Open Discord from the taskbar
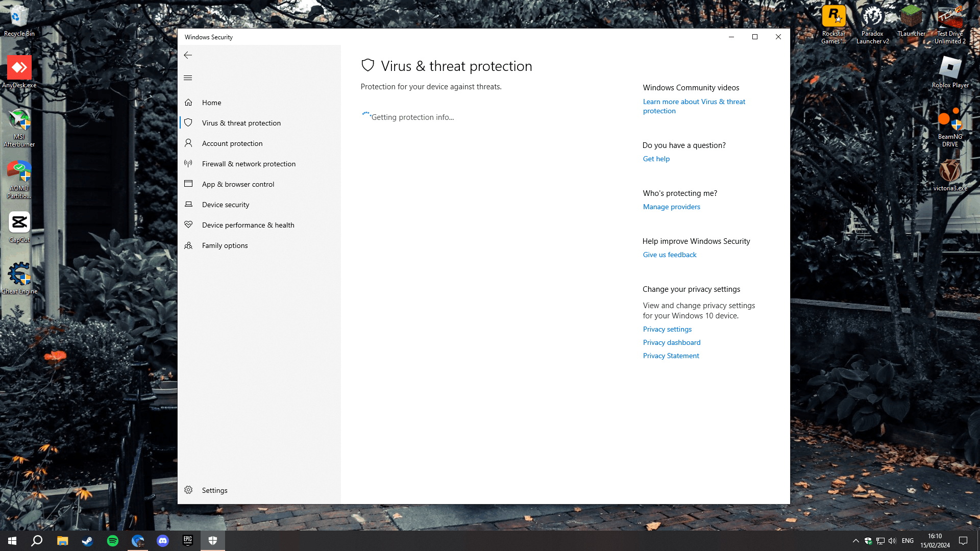Image resolution: width=980 pixels, height=551 pixels. point(162,541)
